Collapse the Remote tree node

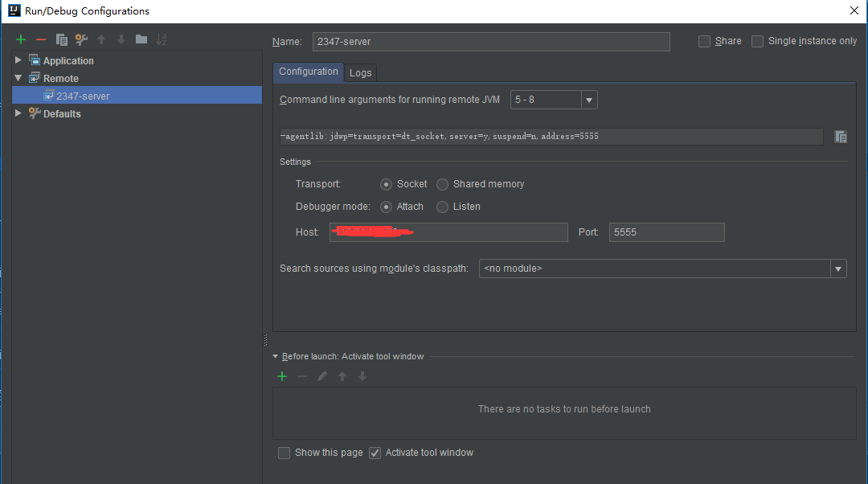[x=18, y=78]
